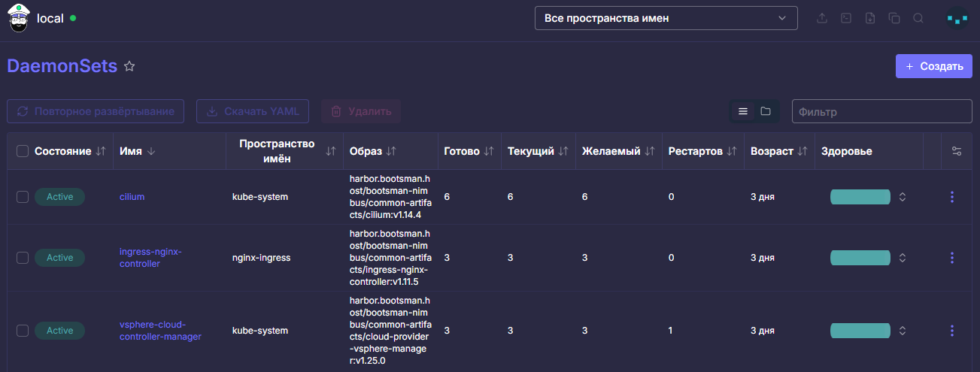Open actions menu for ingress-nginx-controller row

point(952,258)
